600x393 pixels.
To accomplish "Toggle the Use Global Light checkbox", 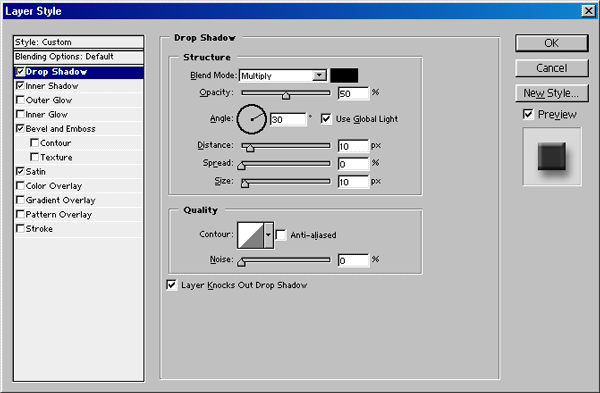I will tap(326, 119).
